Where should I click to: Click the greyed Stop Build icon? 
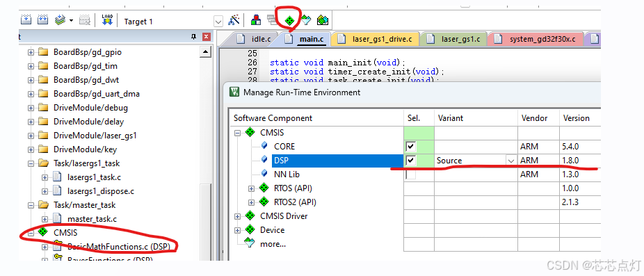(x=85, y=19)
